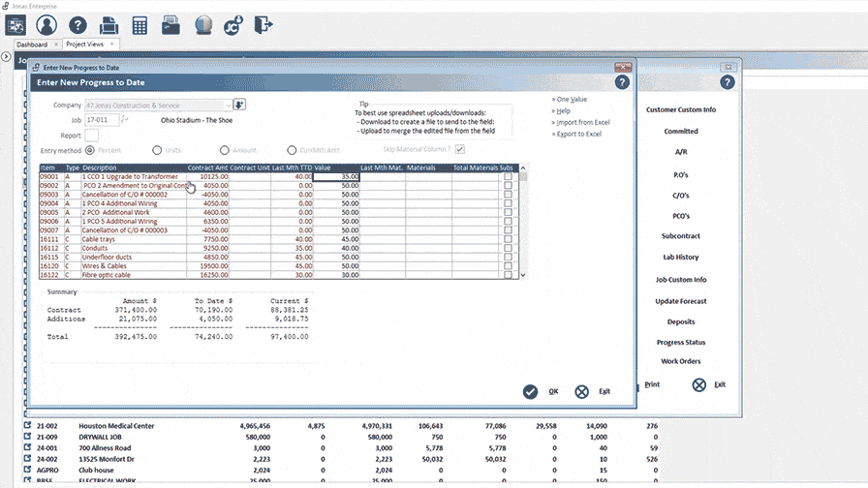Open the Lab History side menu entry
868x488 pixels.
pyautogui.click(x=681, y=257)
